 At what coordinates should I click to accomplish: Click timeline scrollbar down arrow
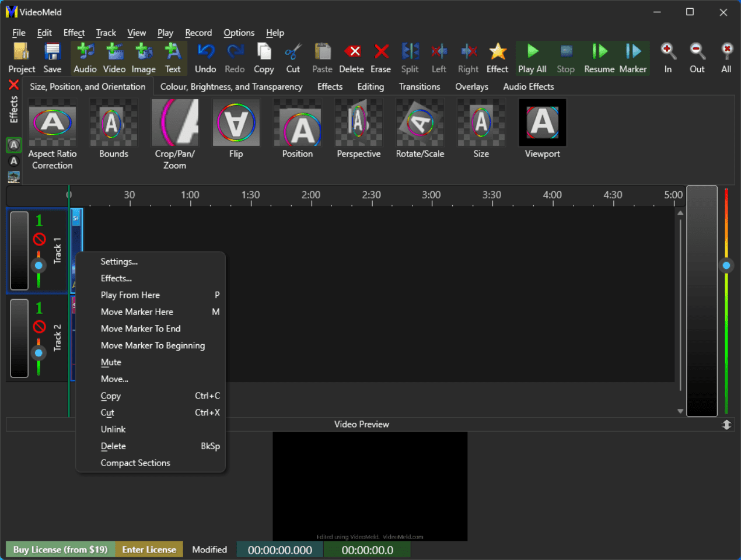[x=680, y=411]
